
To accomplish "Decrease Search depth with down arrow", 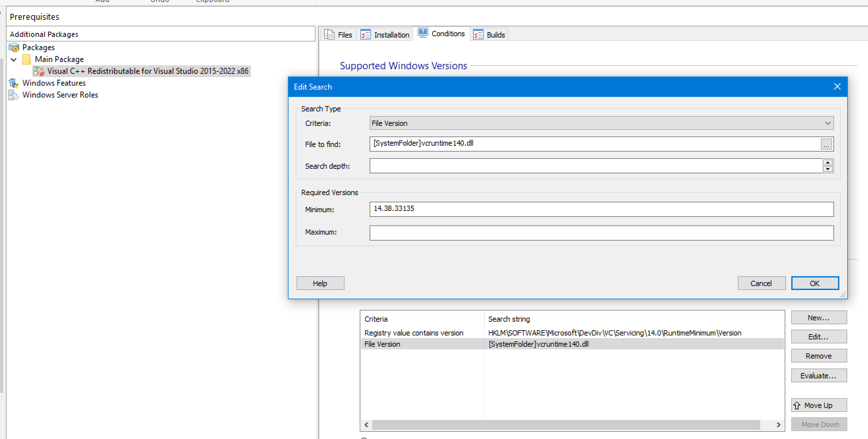I will tap(827, 169).
